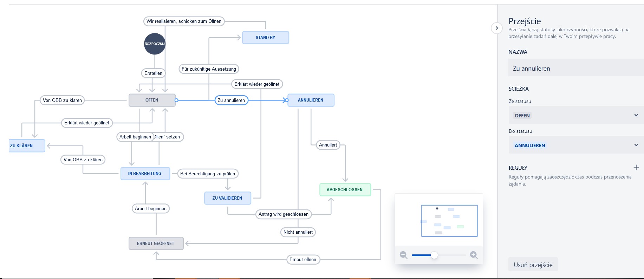Select the IN BEARBEITUNG status node
The height and width of the screenshot is (279, 644).
click(145, 174)
